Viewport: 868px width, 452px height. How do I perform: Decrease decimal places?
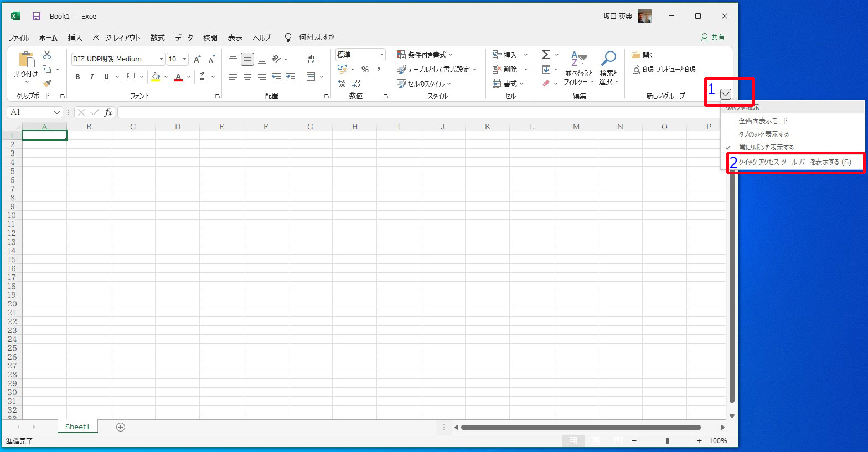pos(356,84)
